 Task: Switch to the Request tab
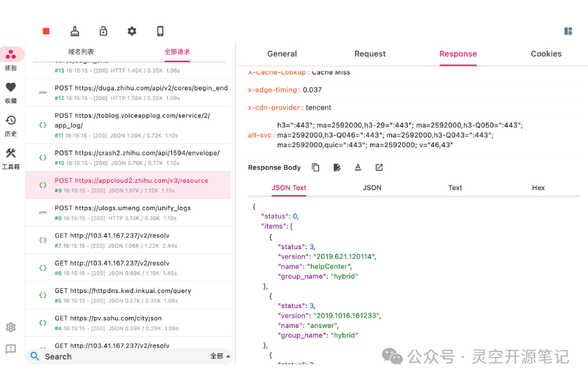coord(369,53)
